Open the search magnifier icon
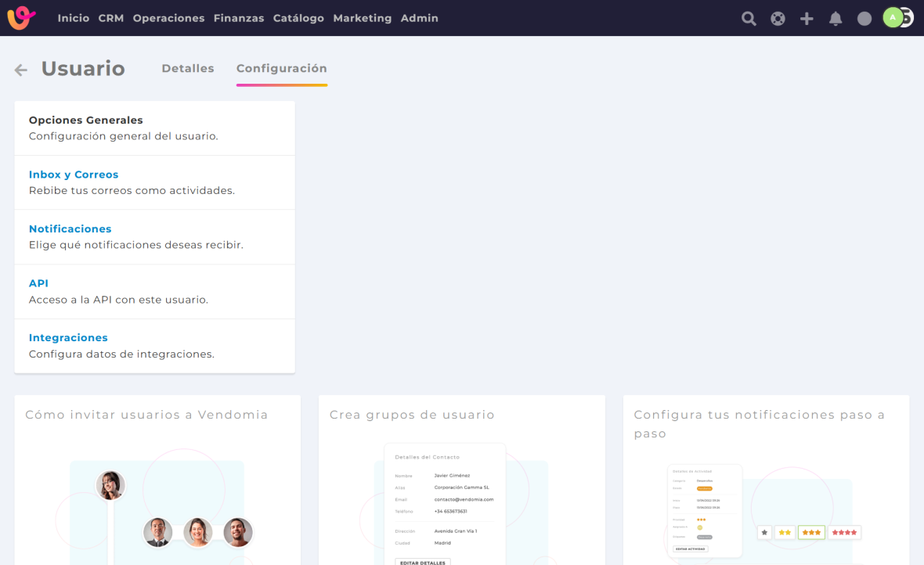Viewport: 924px width, 565px height. (x=749, y=19)
